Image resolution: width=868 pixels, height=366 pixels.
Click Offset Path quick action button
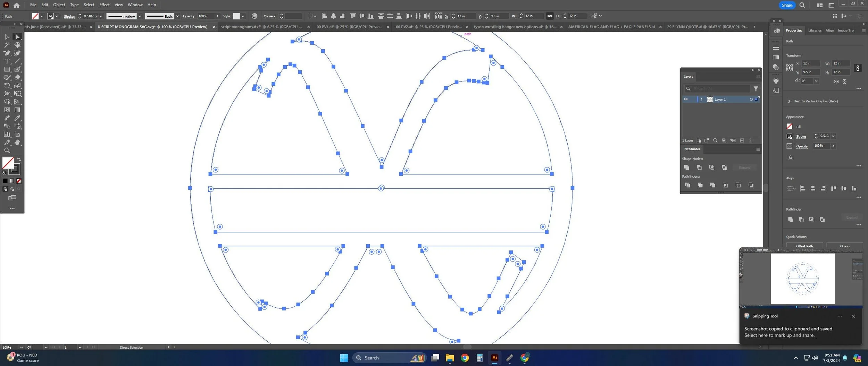804,246
